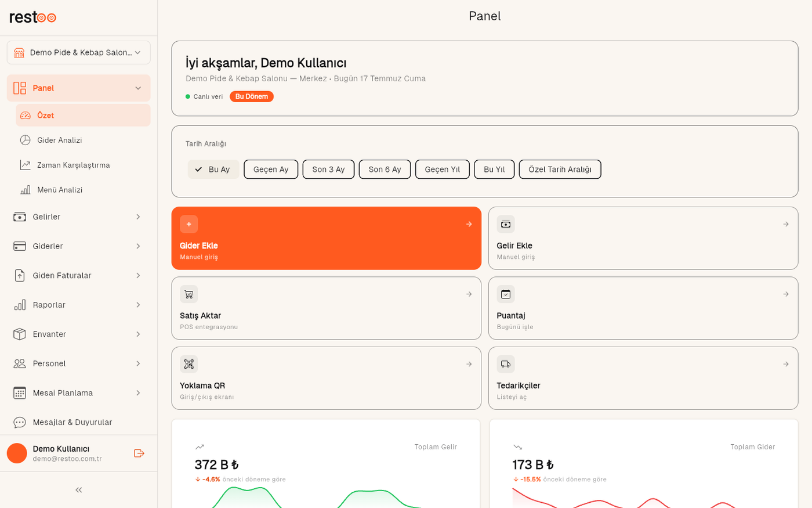Screen dimensions: 812x508
Task: Click the -4.6% change indicator
Action: tap(208, 480)
